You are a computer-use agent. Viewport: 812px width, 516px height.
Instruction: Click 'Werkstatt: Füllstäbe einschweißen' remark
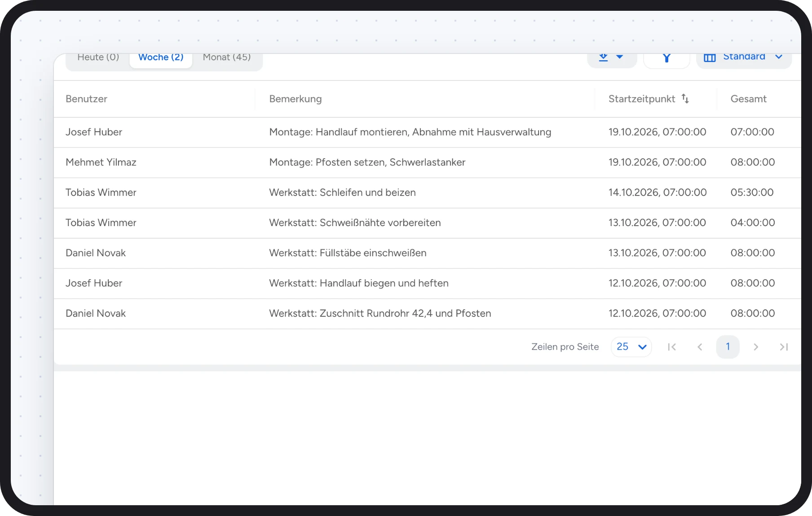[348, 253]
